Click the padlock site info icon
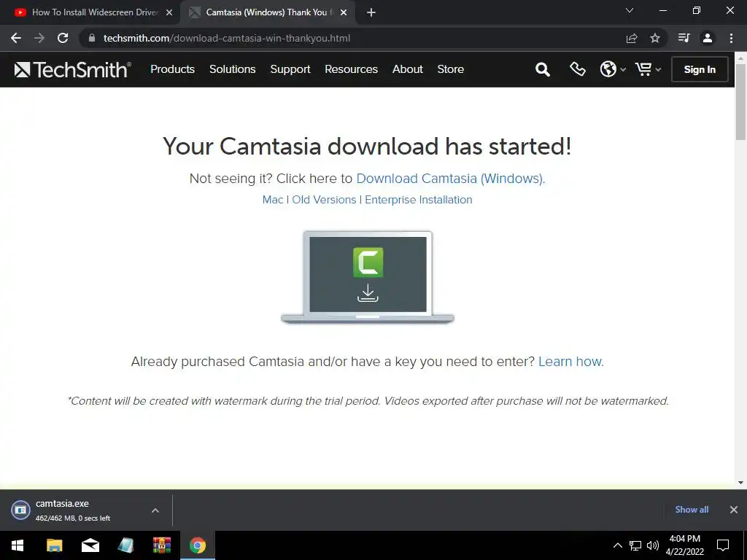The width and height of the screenshot is (747, 560). (92, 38)
